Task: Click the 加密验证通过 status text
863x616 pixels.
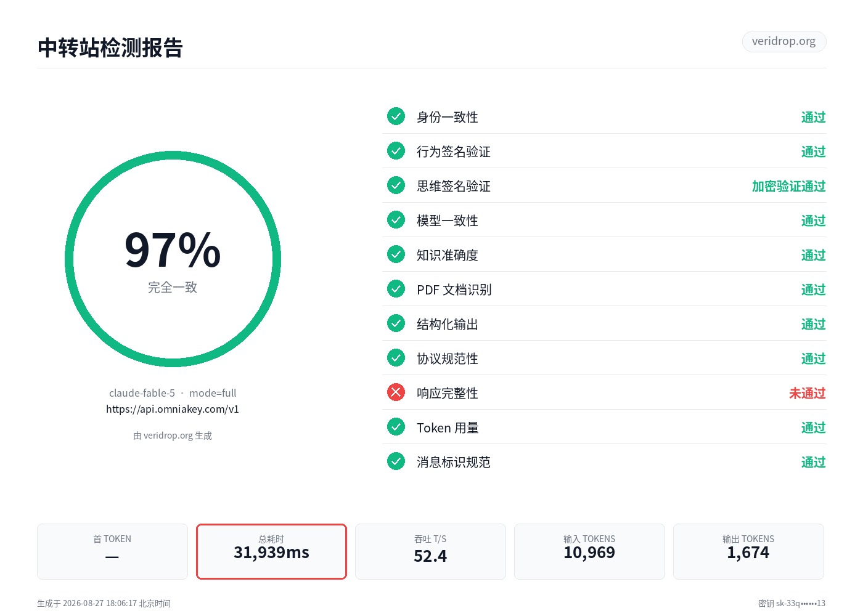Action: (789, 186)
